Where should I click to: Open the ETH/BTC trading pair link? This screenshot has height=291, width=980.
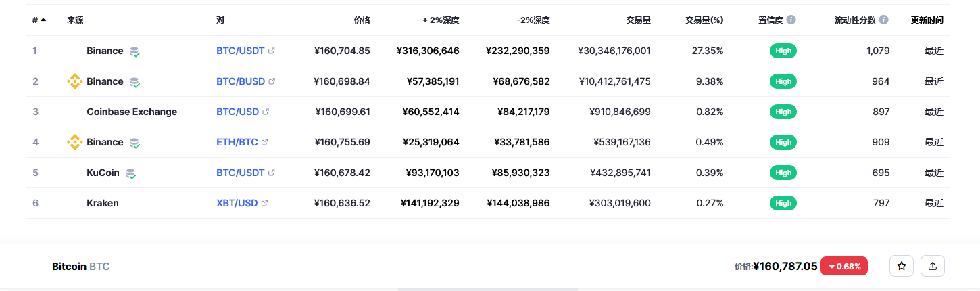tap(237, 142)
